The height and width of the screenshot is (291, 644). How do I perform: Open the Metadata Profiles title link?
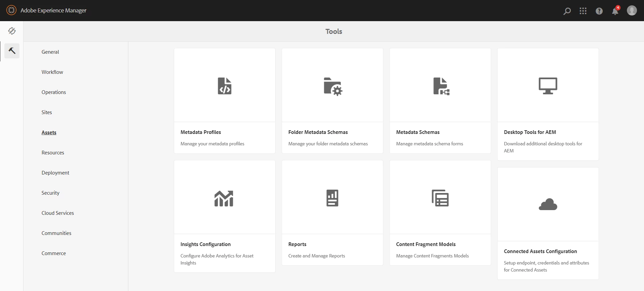click(x=201, y=132)
